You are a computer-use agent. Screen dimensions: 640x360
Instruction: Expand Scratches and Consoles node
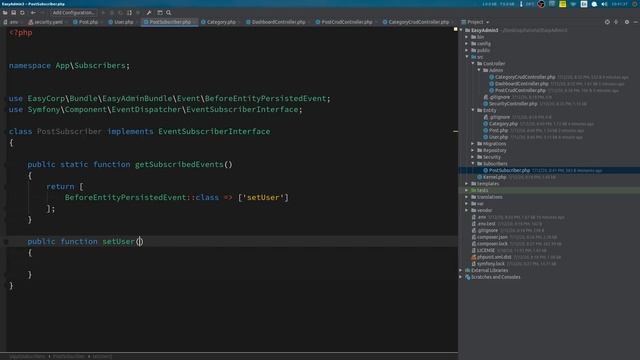461,277
